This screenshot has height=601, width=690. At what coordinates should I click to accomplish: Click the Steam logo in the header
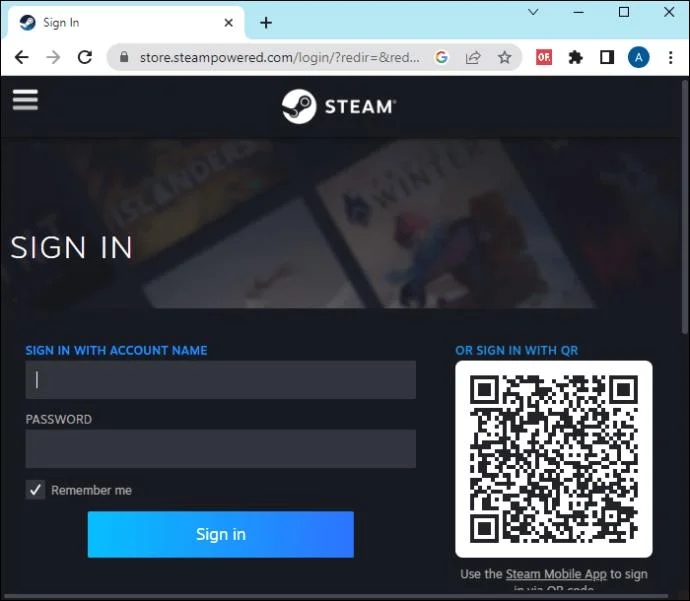tap(339, 106)
